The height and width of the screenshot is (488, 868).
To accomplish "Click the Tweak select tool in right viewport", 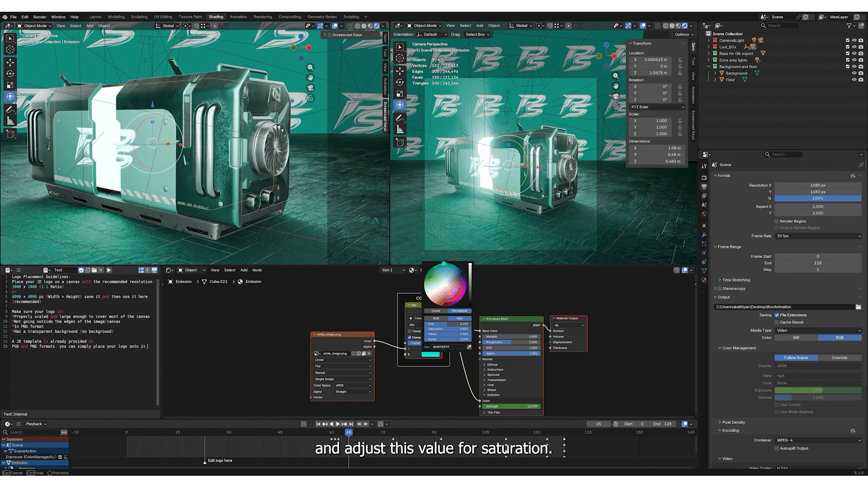I will pyautogui.click(x=400, y=47).
